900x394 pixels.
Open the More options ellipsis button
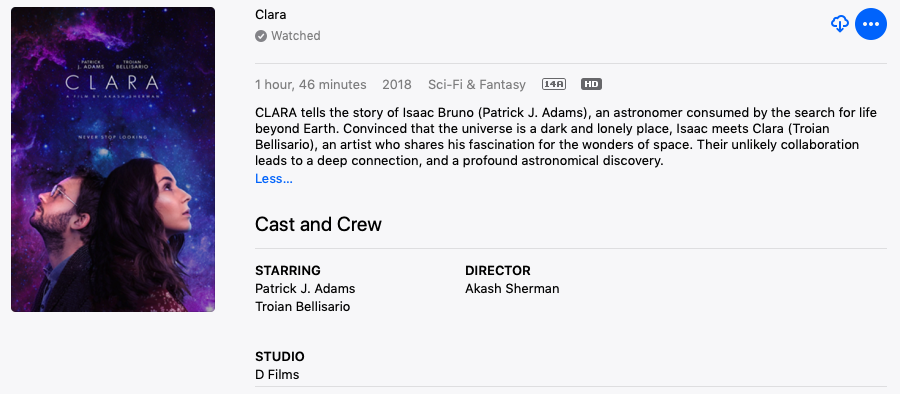tap(871, 24)
